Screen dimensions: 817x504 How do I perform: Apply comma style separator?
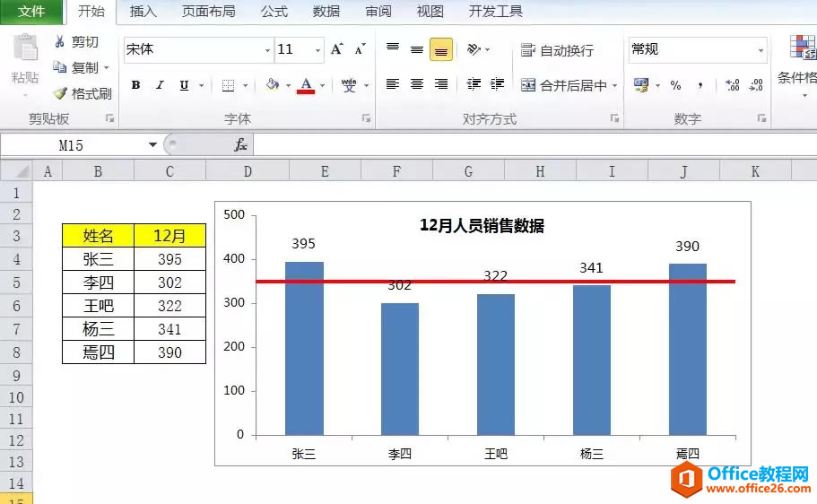[x=700, y=85]
